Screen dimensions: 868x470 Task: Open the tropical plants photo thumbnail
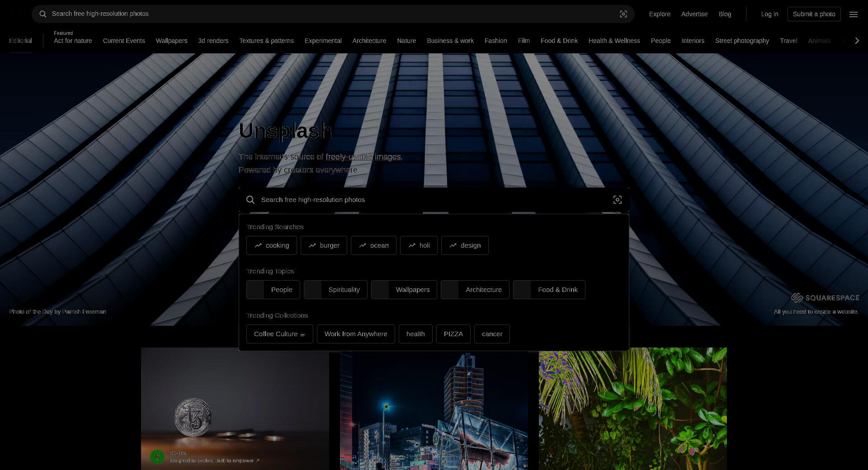tap(633, 409)
